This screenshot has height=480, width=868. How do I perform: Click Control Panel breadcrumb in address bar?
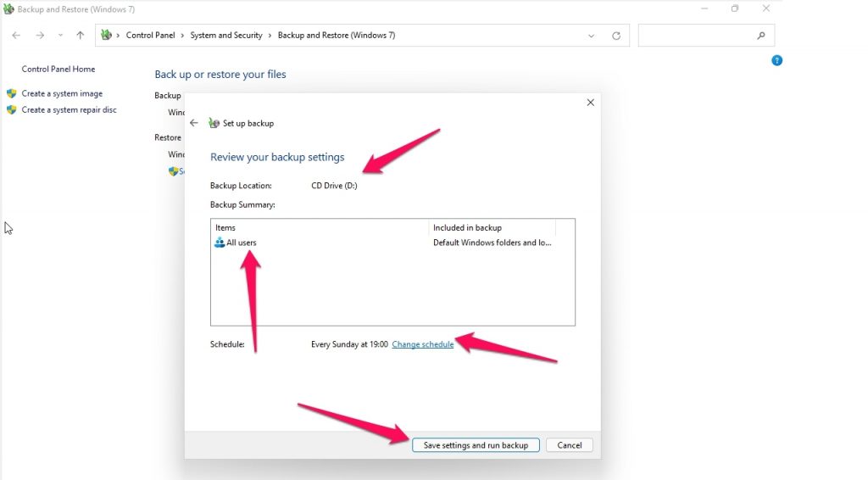point(151,35)
